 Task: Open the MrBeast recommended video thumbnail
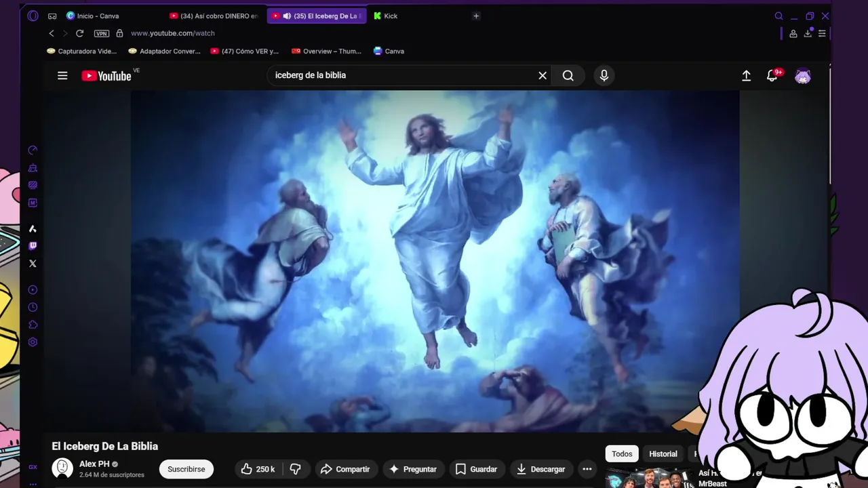click(650, 479)
